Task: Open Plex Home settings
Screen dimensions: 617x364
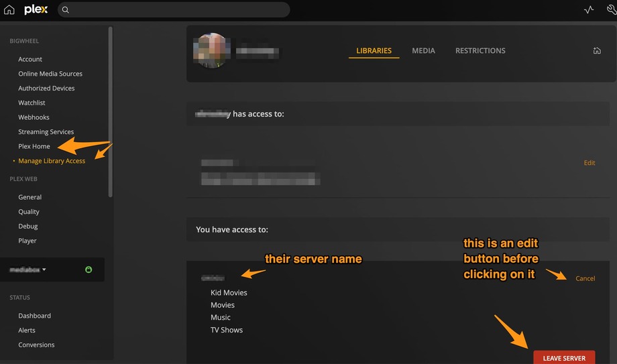Action: [x=34, y=146]
